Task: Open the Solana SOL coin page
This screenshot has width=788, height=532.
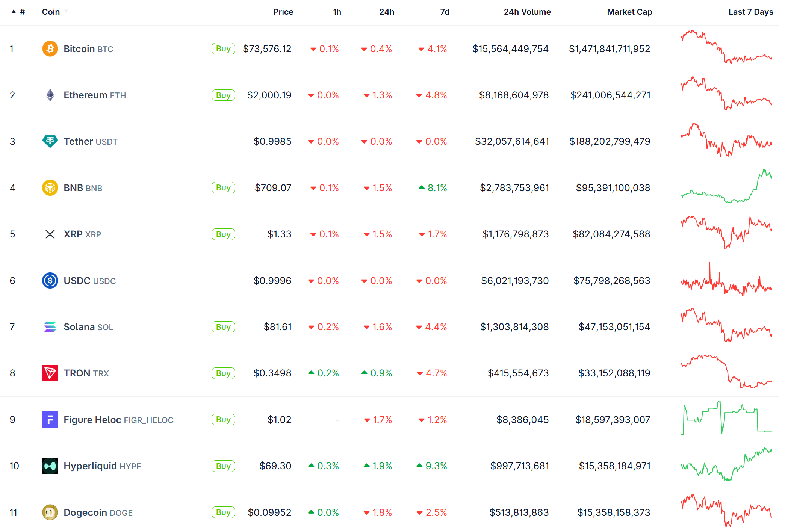Action: pyautogui.click(x=88, y=327)
